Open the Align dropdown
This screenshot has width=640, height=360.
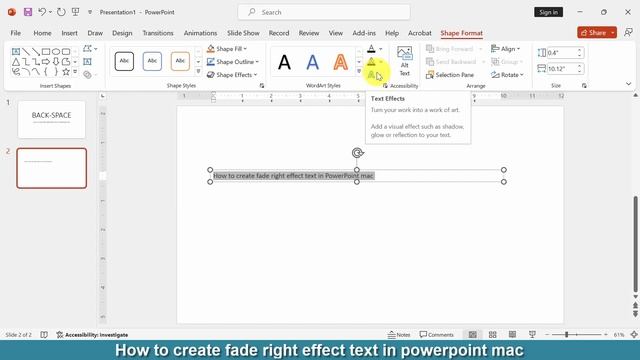tap(505, 49)
